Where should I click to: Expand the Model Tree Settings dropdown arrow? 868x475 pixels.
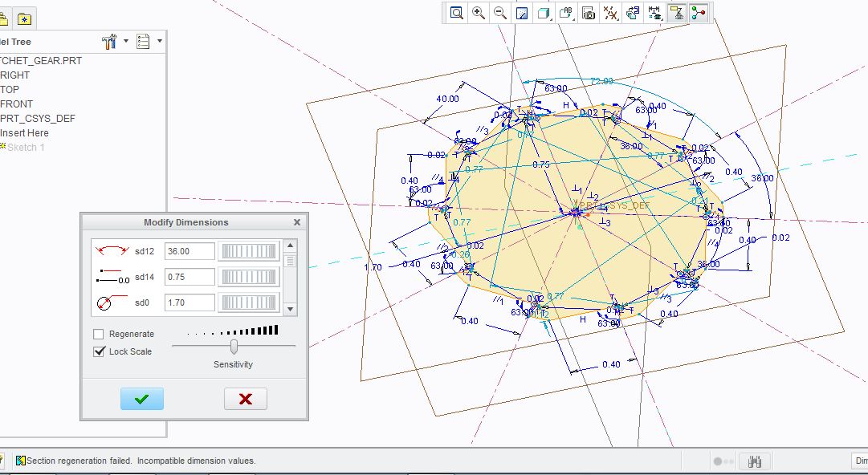click(125, 41)
